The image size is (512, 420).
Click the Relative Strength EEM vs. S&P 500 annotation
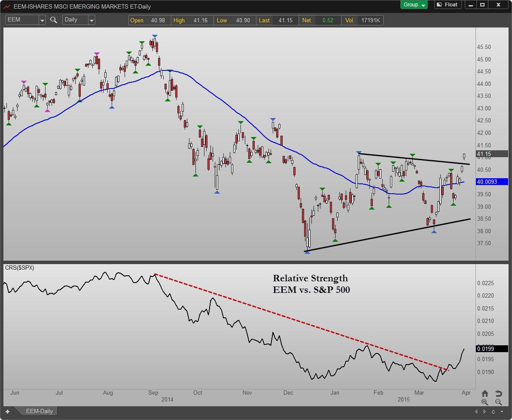311,284
